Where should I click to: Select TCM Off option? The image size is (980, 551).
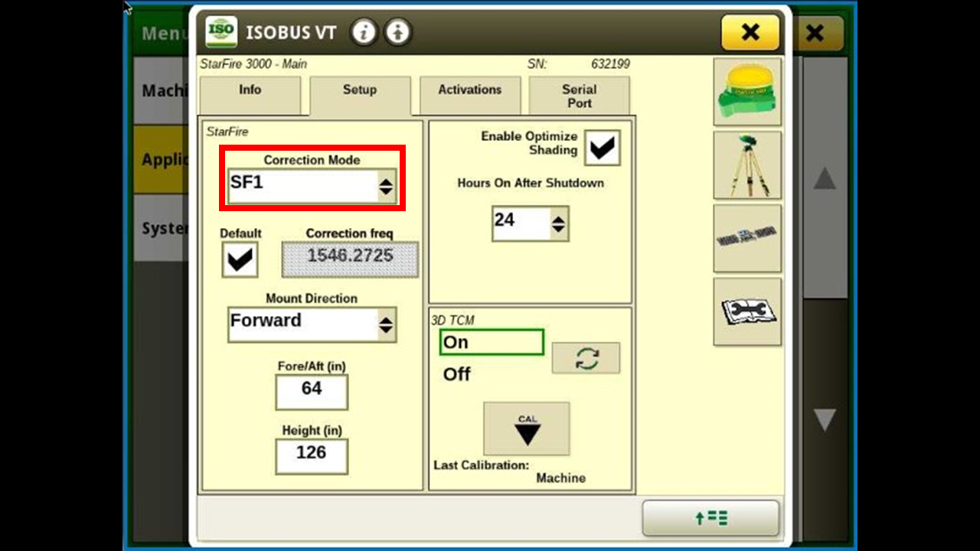coord(457,374)
